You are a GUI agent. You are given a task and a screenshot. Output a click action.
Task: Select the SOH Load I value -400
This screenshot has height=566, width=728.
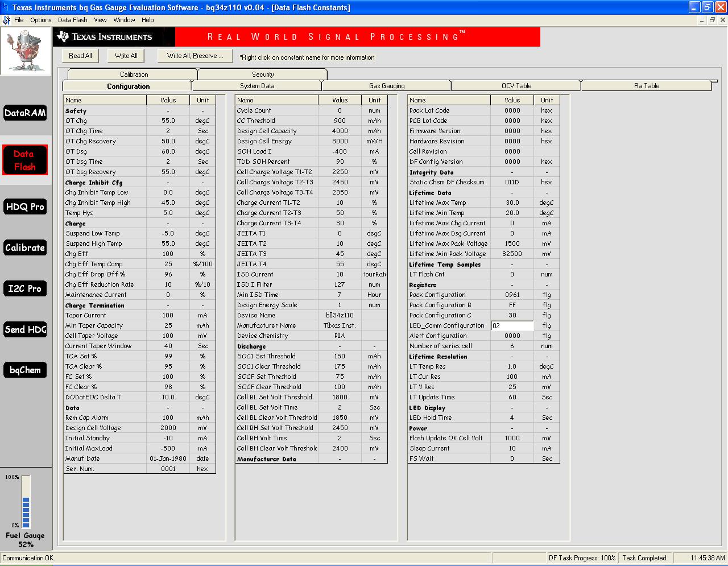pos(340,151)
